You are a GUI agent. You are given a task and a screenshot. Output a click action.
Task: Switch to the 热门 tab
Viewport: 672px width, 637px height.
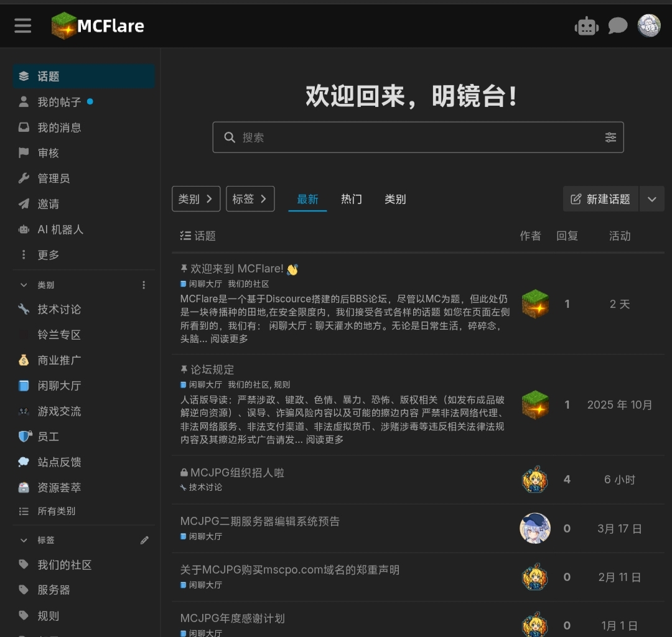click(x=351, y=199)
